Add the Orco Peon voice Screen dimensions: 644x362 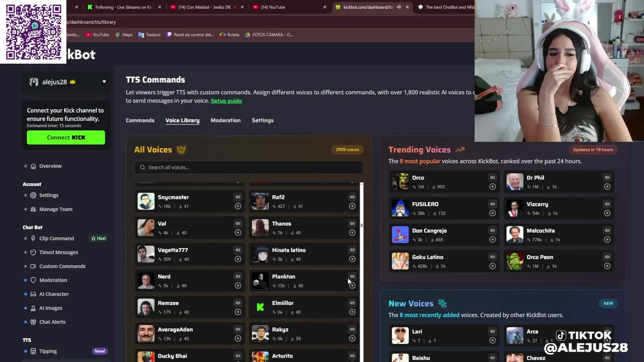point(607,266)
